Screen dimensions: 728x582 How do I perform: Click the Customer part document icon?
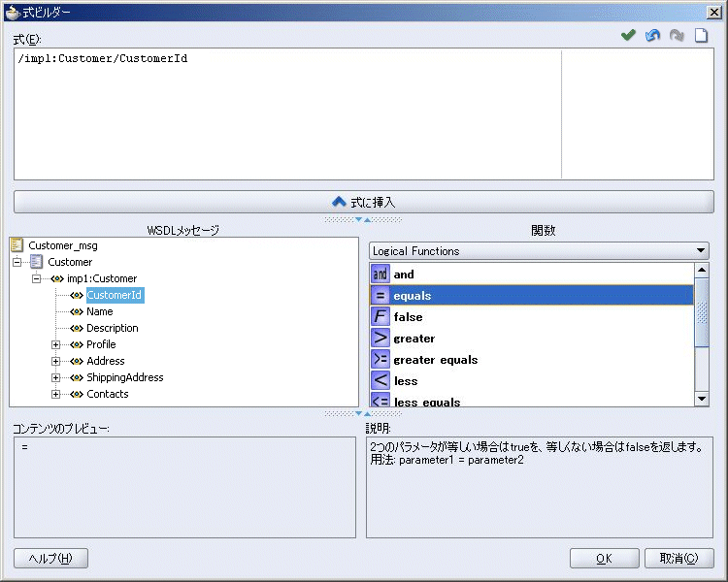(x=37, y=262)
